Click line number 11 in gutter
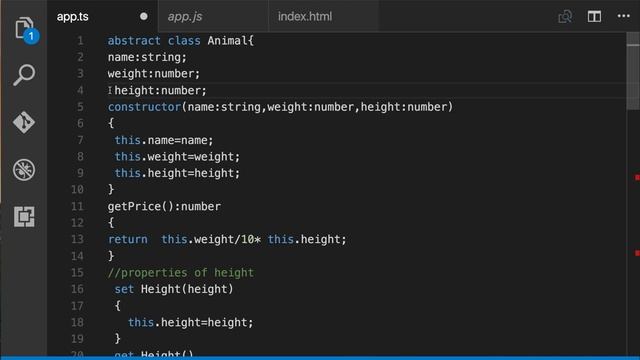Viewport: 640px width, 360px height. (x=78, y=207)
